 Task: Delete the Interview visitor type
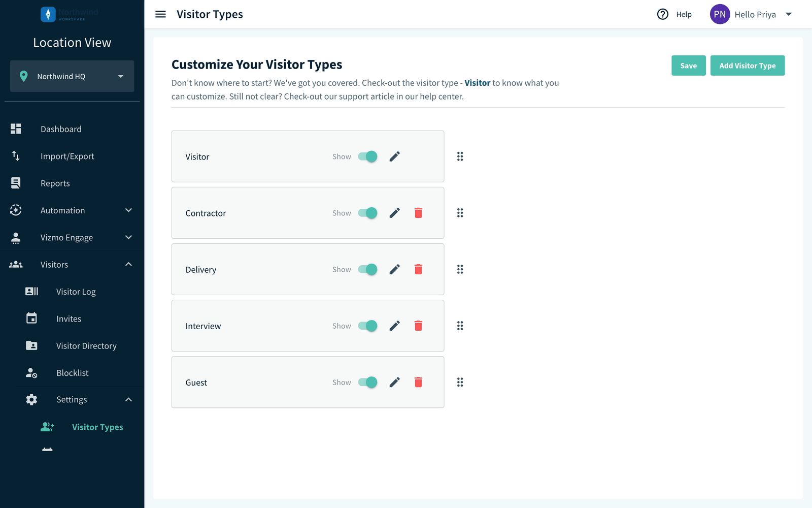coord(418,326)
